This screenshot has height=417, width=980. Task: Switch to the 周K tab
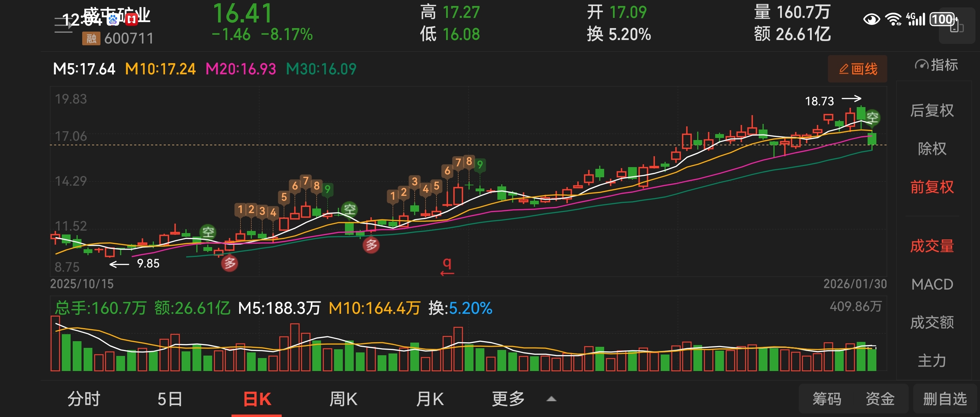343,399
